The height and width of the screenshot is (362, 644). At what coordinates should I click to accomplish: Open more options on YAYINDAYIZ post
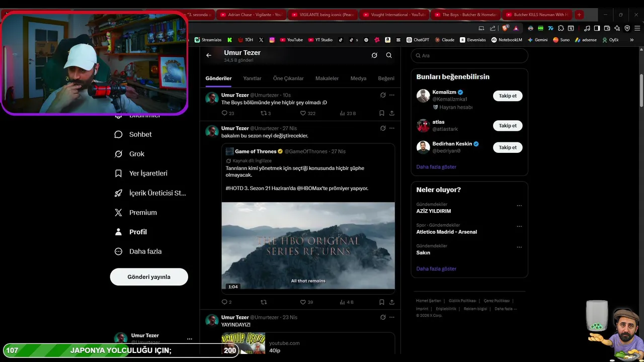coord(392,317)
